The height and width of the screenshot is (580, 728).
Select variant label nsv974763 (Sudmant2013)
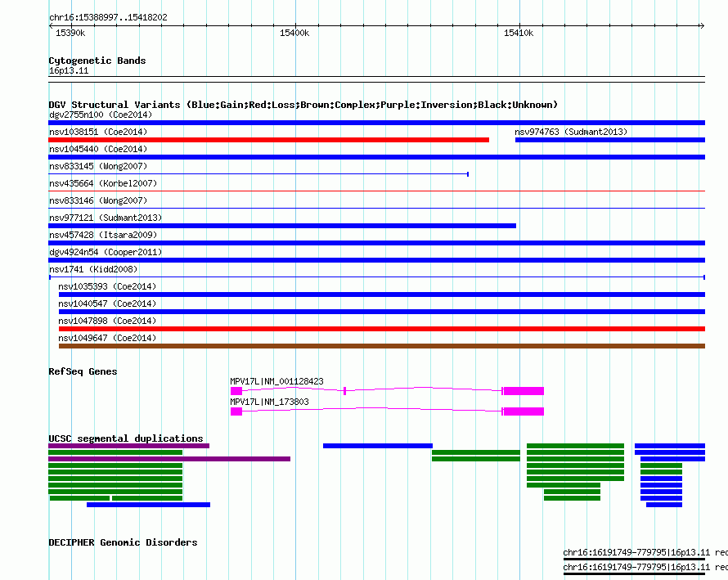click(571, 132)
